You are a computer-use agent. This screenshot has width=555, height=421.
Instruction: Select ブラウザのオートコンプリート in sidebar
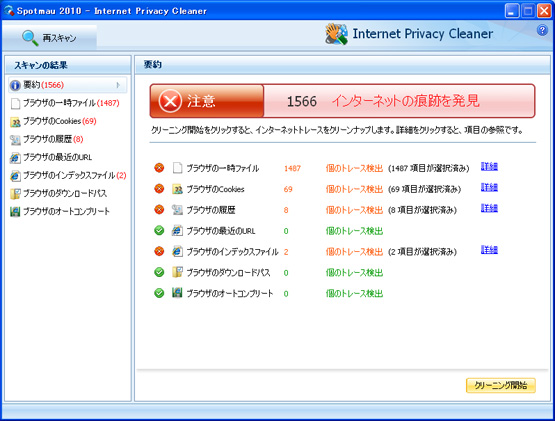(60, 212)
